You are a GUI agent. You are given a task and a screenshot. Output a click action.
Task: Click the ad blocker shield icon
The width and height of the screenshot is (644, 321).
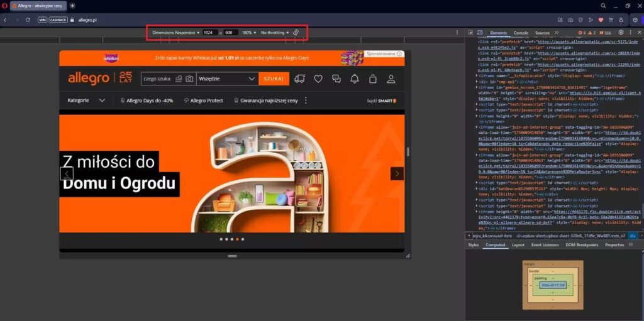point(580,19)
